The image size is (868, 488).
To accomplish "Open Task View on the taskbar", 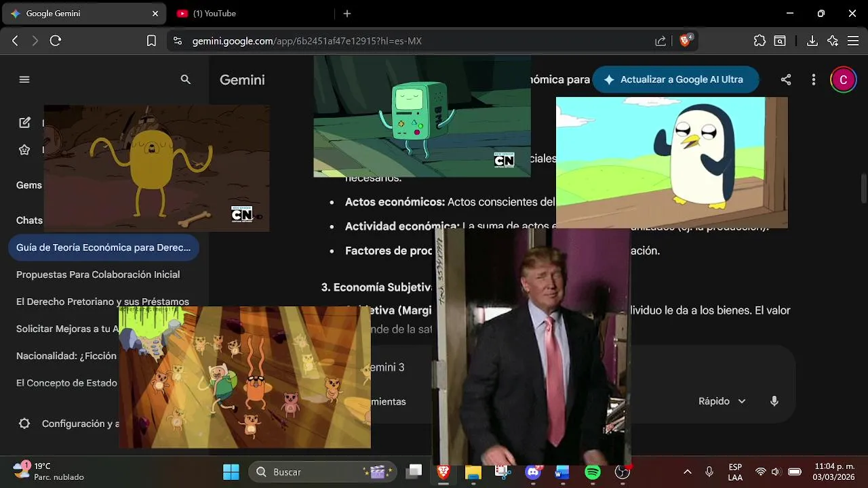I will click(414, 472).
